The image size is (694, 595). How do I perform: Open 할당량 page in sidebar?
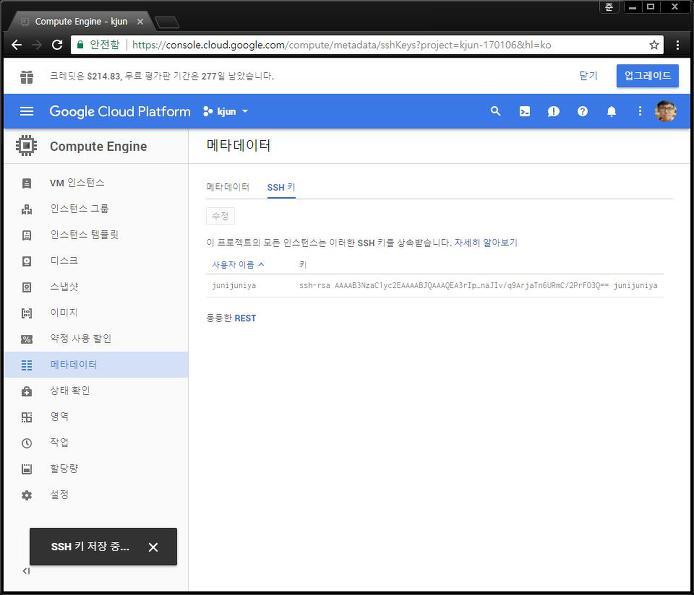click(x=64, y=468)
